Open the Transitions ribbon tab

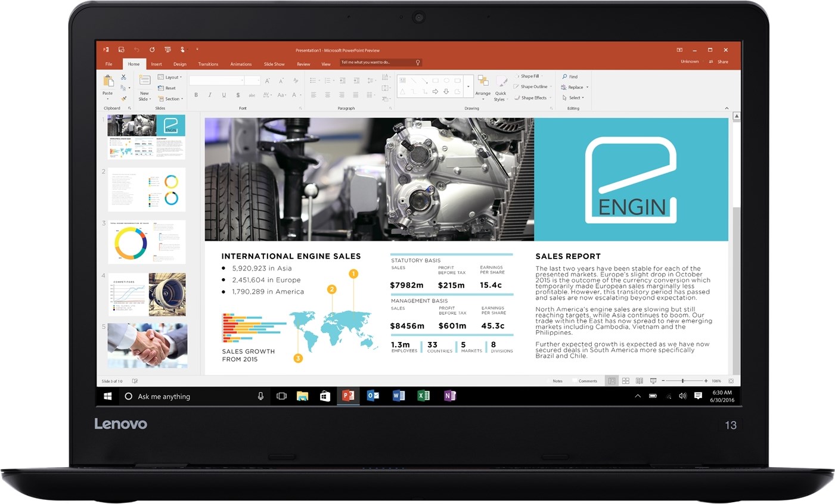pyautogui.click(x=208, y=64)
